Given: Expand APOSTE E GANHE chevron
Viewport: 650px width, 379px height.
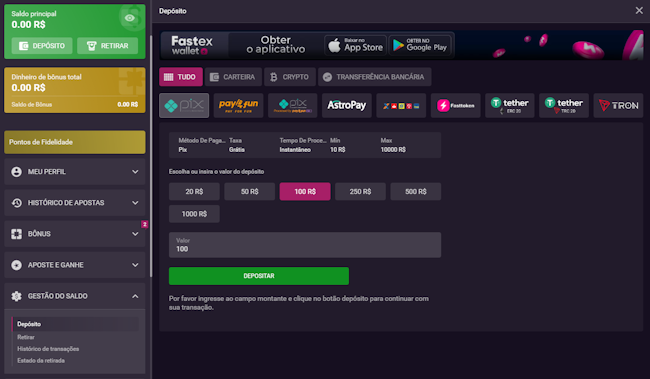Looking at the screenshot, I should tap(135, 265).
